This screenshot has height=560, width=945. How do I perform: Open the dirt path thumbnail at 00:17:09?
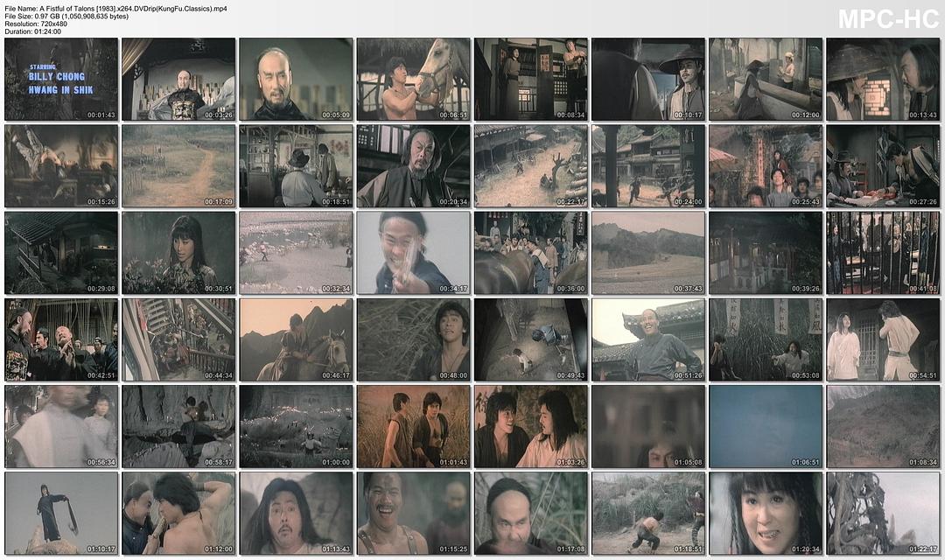pyautogui.click(x=178, y=165)
